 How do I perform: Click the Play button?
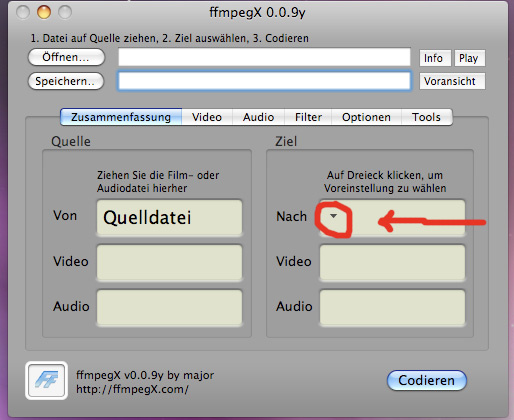tap(470, 58)
